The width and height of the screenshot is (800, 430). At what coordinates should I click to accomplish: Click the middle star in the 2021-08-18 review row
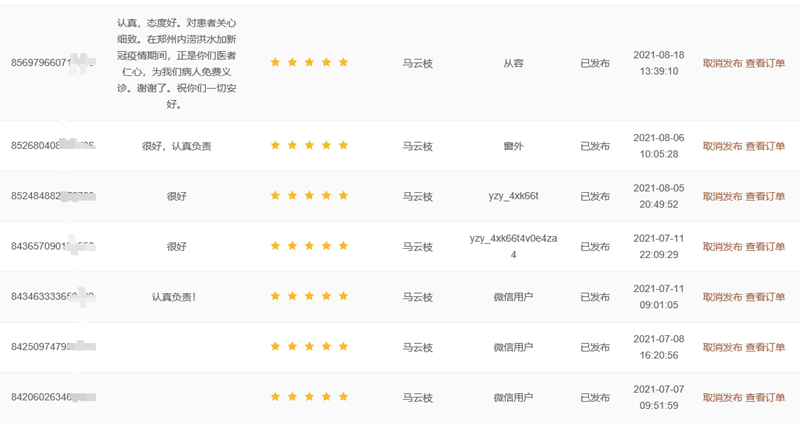tap(309, 62)
